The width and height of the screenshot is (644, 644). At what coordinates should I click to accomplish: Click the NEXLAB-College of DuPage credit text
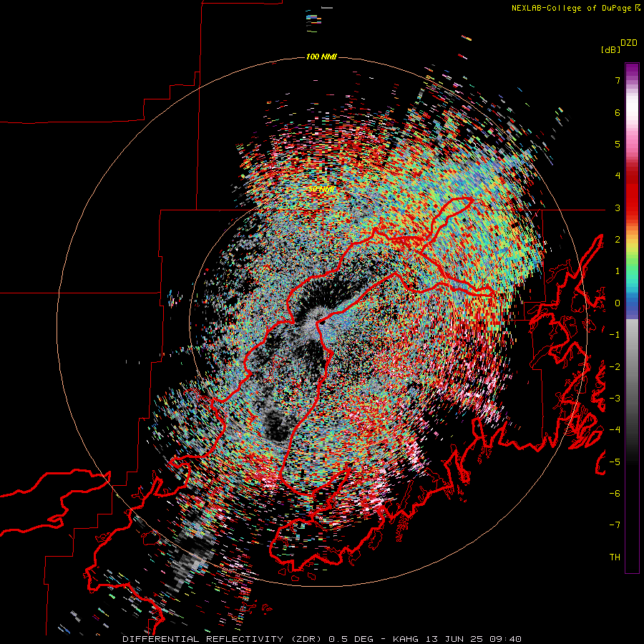pyautogui.click(x=575, y=8)
